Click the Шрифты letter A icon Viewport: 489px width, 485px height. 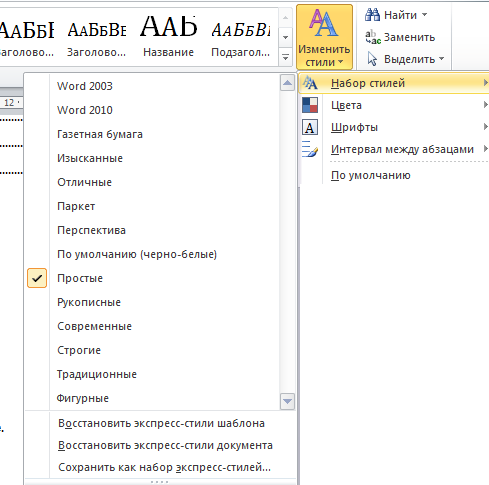click(x=310, y=127)
